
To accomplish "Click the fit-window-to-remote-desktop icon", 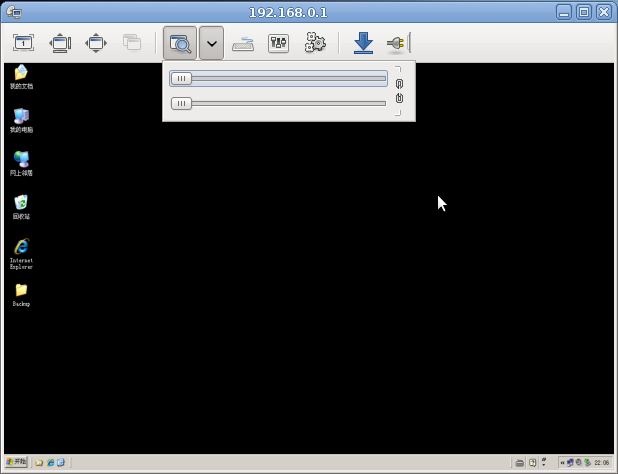I will 60,43.
